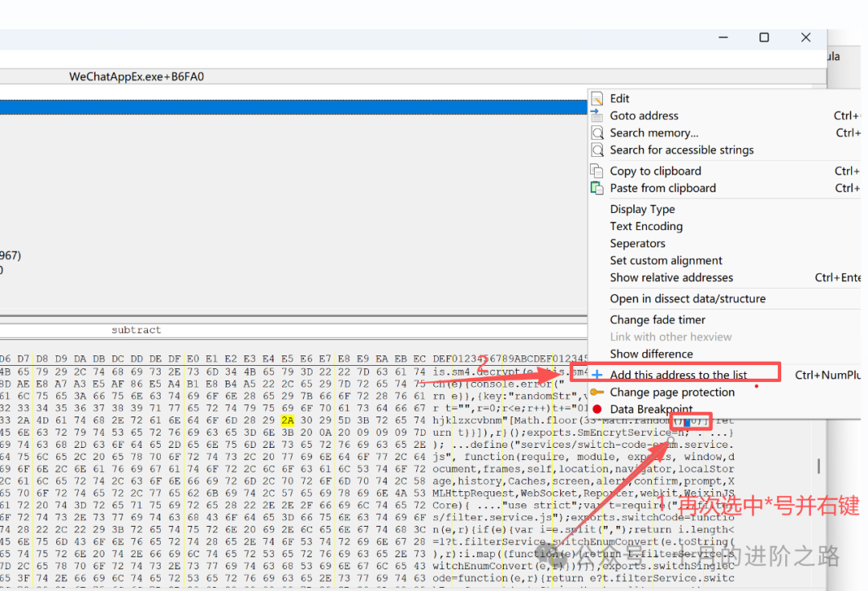The width and height of the screenshot is (868, 591).
Task: Click the blue plus icon to add address
Action: click(x=597, y=375)
